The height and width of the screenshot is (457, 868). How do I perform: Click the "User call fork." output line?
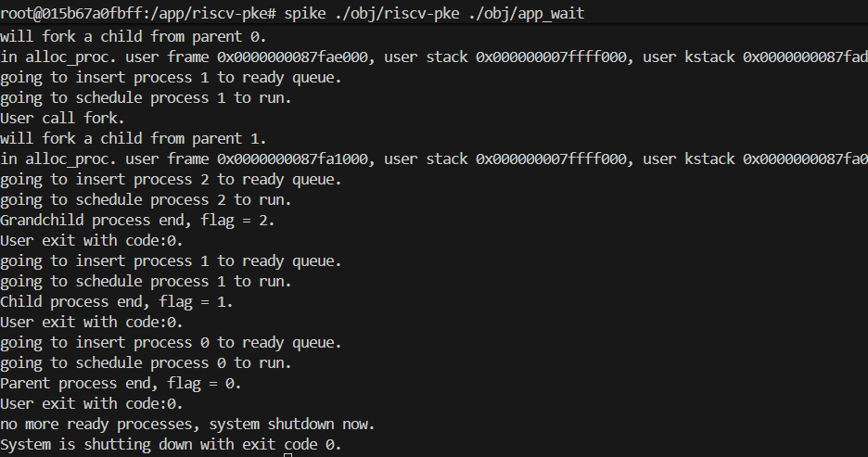click(62, 119)
